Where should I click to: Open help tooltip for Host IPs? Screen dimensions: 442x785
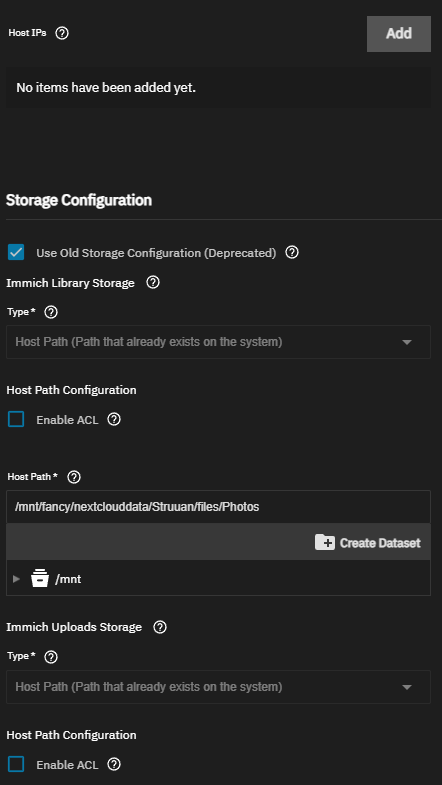click(x=62, y=34)
